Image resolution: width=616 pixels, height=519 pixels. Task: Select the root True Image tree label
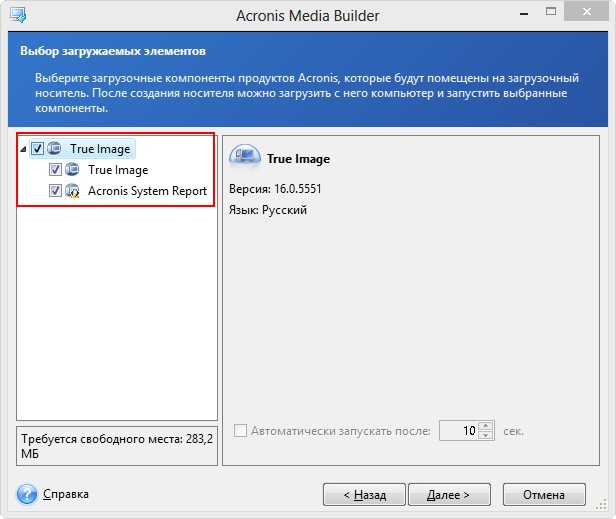click(100, 149)
